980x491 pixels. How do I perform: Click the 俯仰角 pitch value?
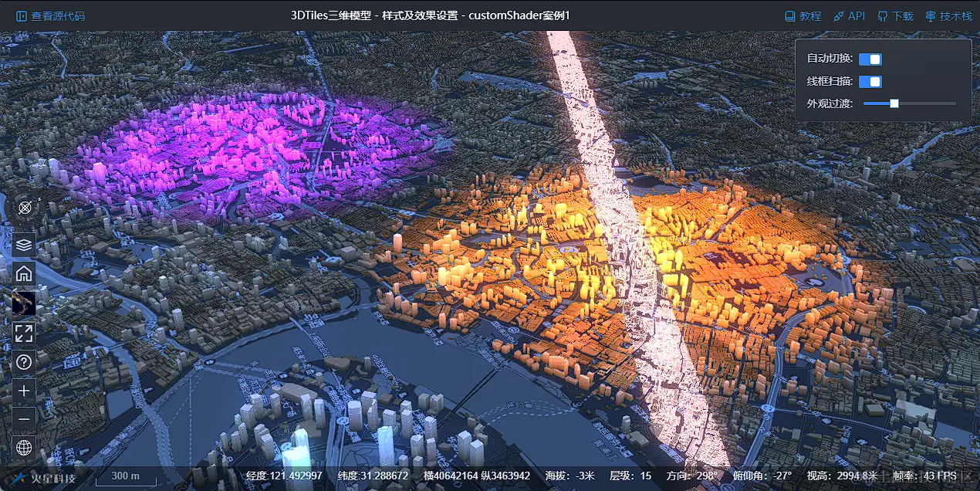pos(762,476)
